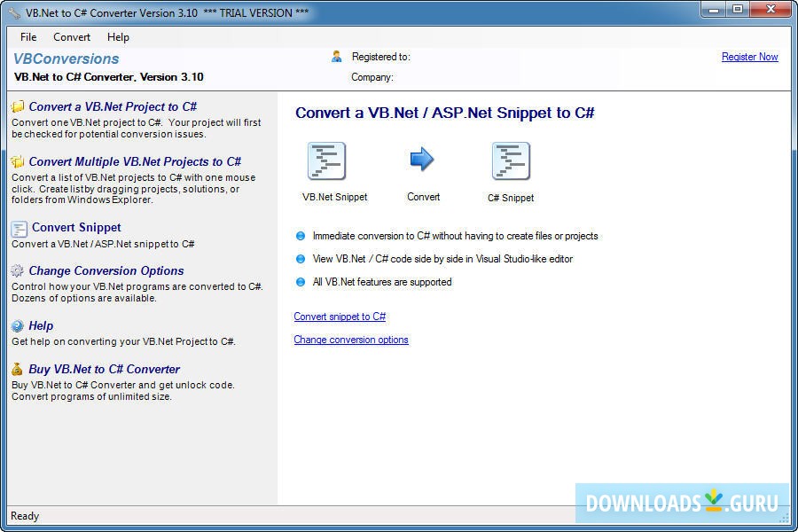Click the multiple projects folders icon
The width and height of the screenshot is (798, 532).
[x=18, y=161]
